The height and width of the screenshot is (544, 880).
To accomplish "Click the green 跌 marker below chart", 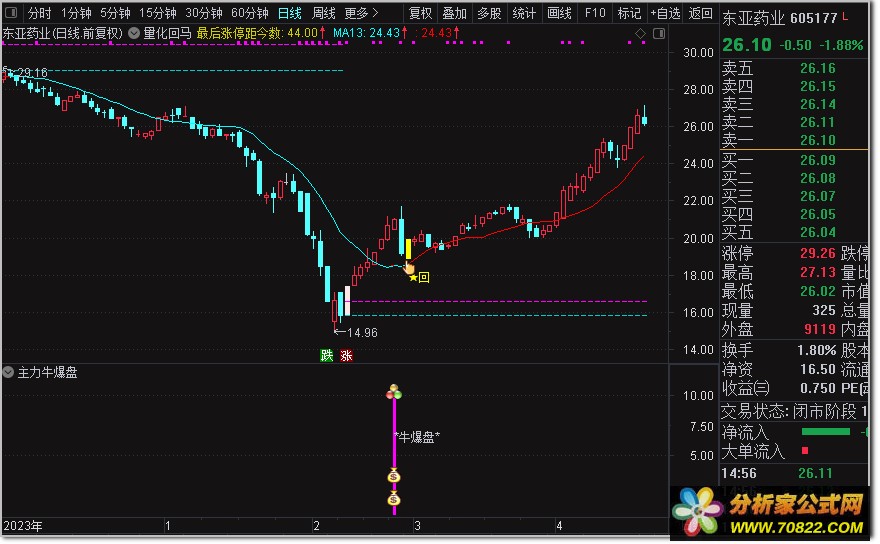I will pos(327,355).
